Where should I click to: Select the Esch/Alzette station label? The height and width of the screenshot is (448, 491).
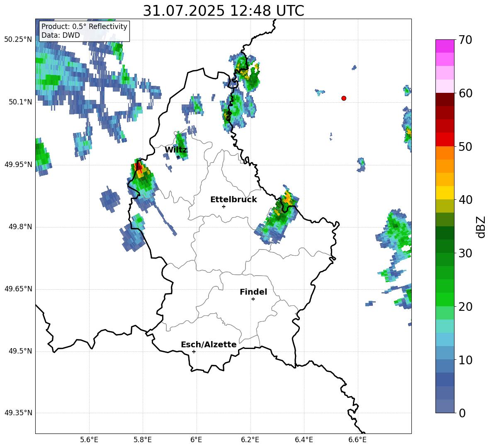[209, 344]
